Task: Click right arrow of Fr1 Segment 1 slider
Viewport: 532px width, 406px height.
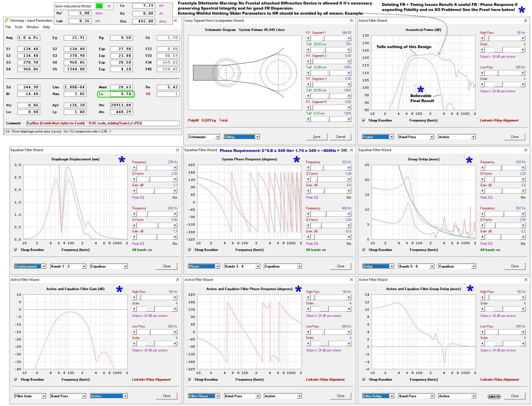Action: coord(349,38)
